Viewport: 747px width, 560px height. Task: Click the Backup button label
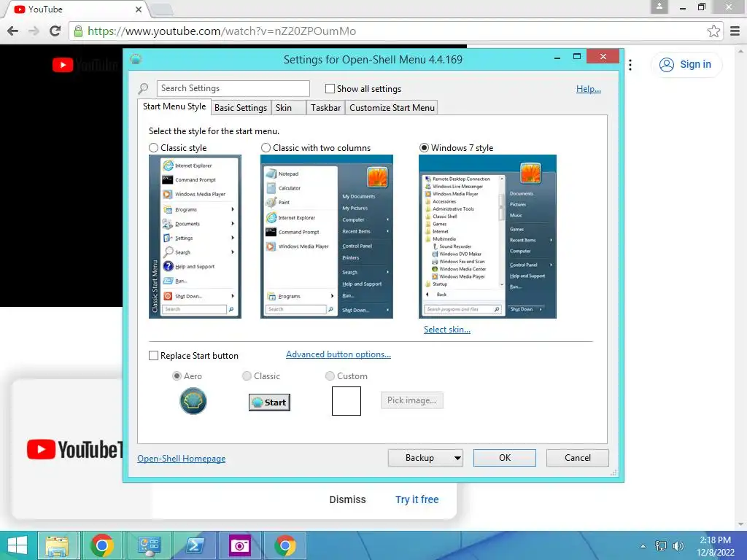(419, 458)
